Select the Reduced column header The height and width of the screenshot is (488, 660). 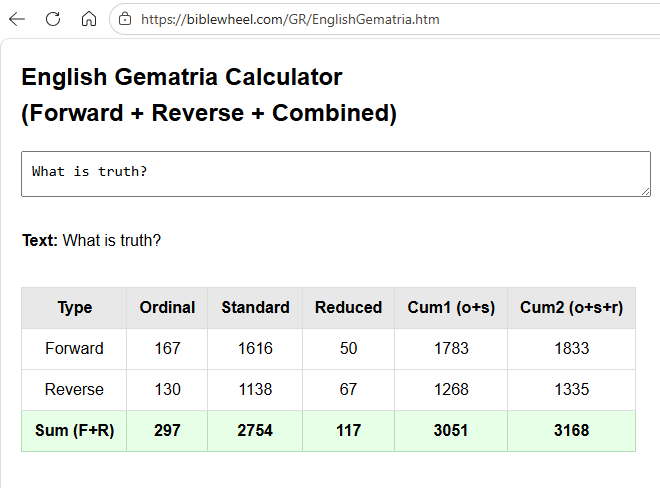click(x=348, y=308)
